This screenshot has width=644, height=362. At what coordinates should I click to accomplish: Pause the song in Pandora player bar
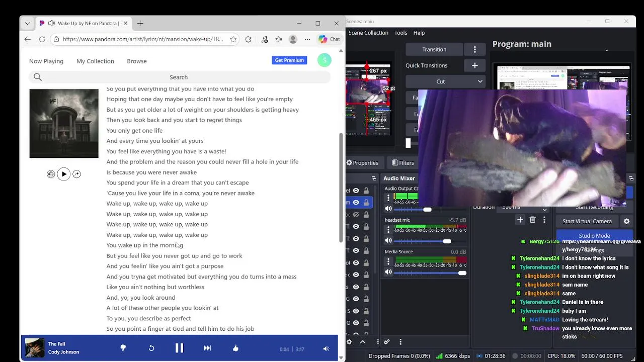coord(179,348)
